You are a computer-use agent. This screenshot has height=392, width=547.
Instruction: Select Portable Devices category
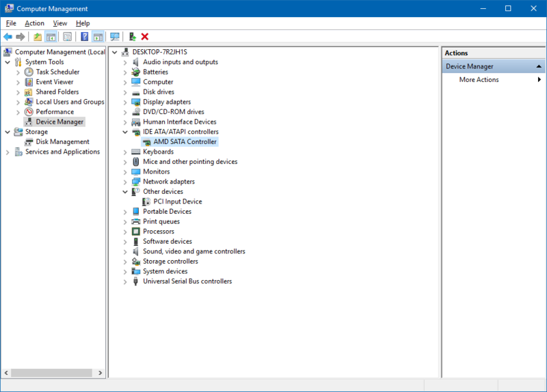pos(167,212)
